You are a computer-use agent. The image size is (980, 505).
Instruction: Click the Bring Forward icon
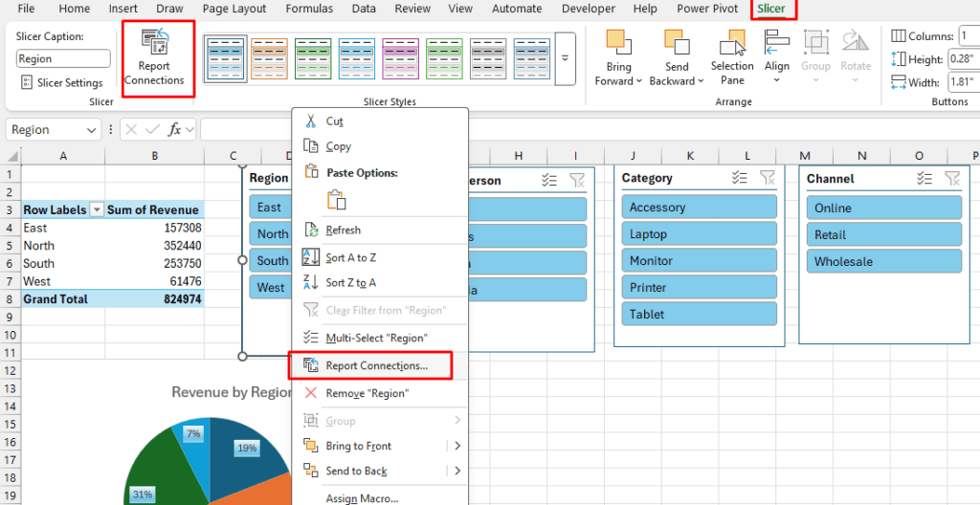(x=619, y=42)
